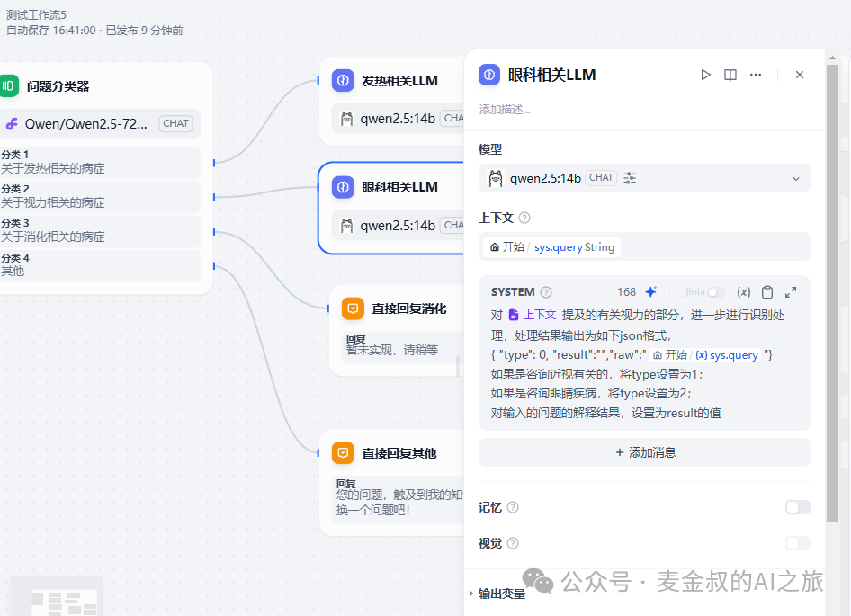This screenshot has height=616, width=851.
Task: Run the 眼科相关LLM node with play icon
Action: (x=706, y=75)
